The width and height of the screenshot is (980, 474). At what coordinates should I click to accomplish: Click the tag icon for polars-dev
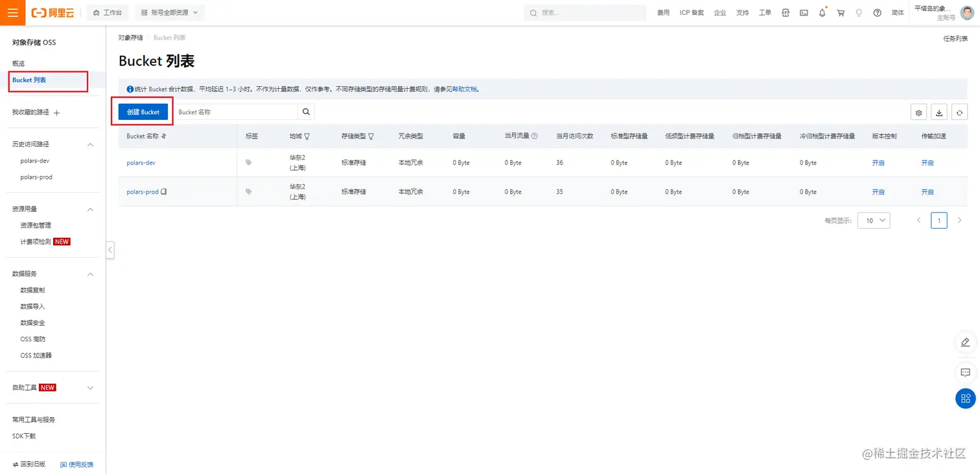248,163
